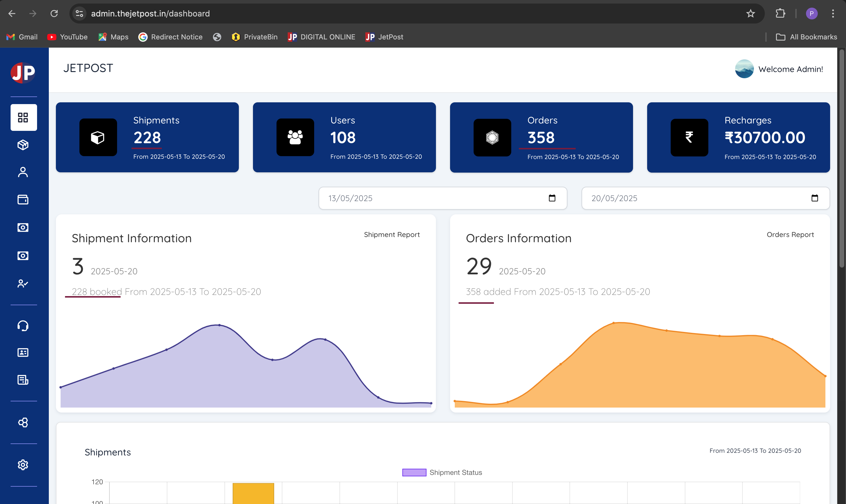Image resolution: width=846 pixels, height=504 pixels.
Task: Click the Shipment Report link
Action: pyautogui.click(x=392, y=235)
